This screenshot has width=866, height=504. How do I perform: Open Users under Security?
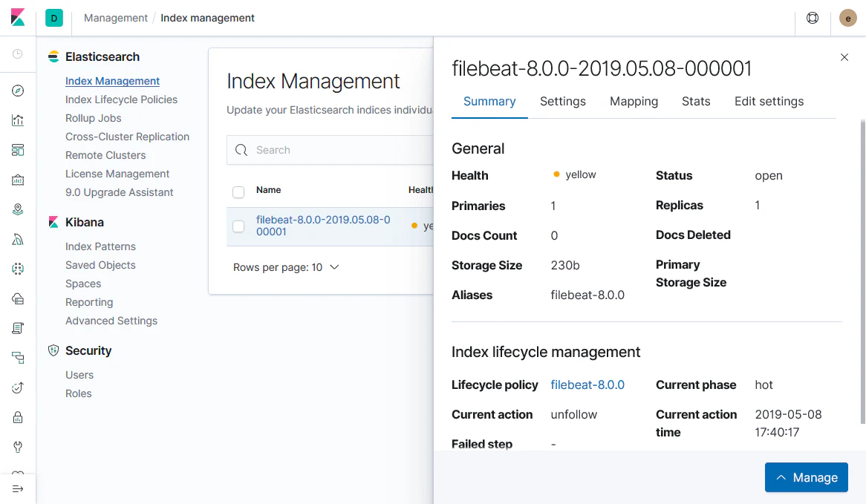click(x=79, y=375)
